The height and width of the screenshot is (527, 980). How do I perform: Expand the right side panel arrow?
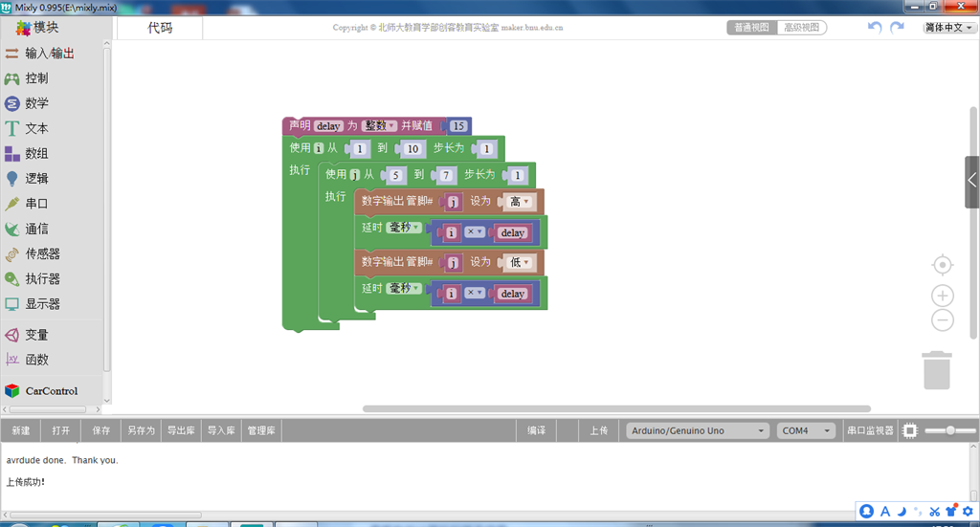pyautogui.click(x=972, y=181)
